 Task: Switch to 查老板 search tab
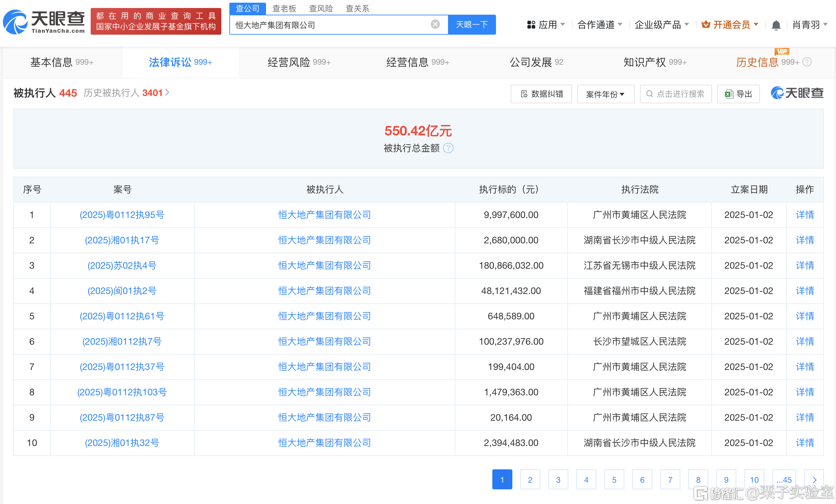click(x=284, y=8)
